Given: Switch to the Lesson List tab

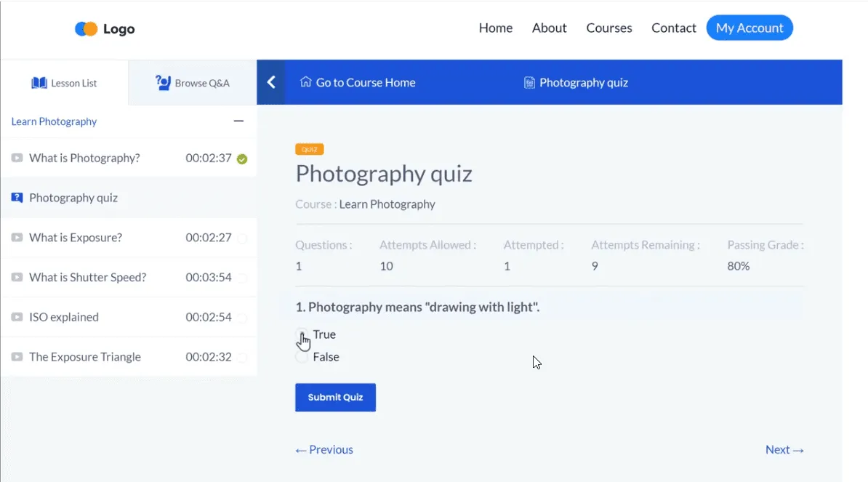Looking at the screenshot, I should coord(64,83).
